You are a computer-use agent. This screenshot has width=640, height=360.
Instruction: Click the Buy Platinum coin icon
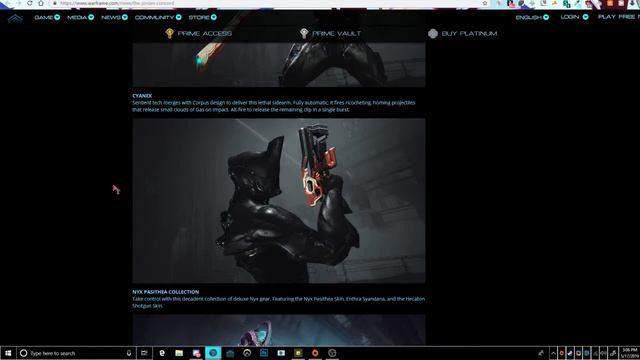pos(433,33)
